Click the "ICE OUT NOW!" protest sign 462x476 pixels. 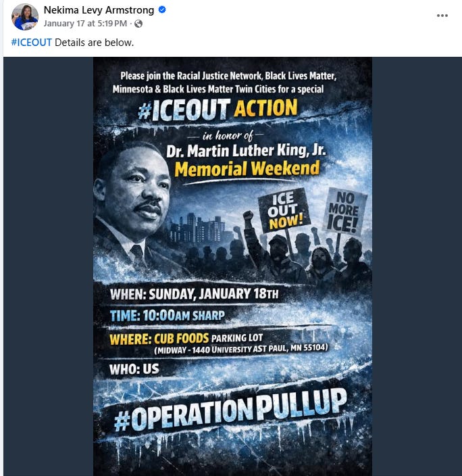(284, 210)
